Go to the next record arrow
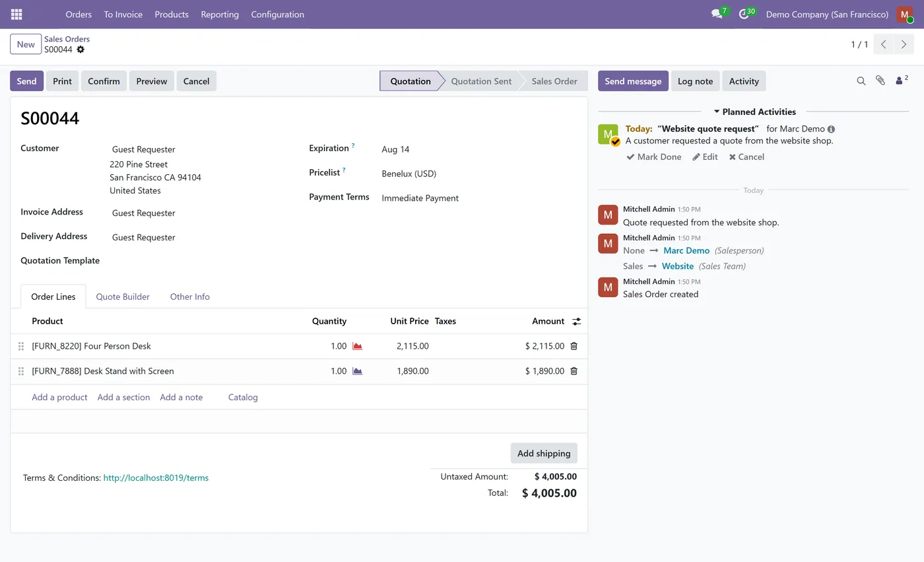Viewport: 924px width, 562px height. pos(904,44)
